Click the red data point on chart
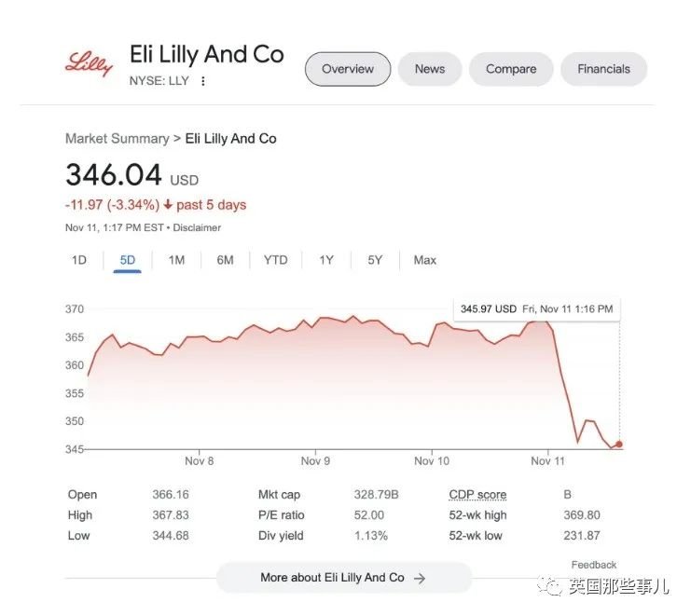The width and height of the screenshot is (691, 616). (619, 445)
